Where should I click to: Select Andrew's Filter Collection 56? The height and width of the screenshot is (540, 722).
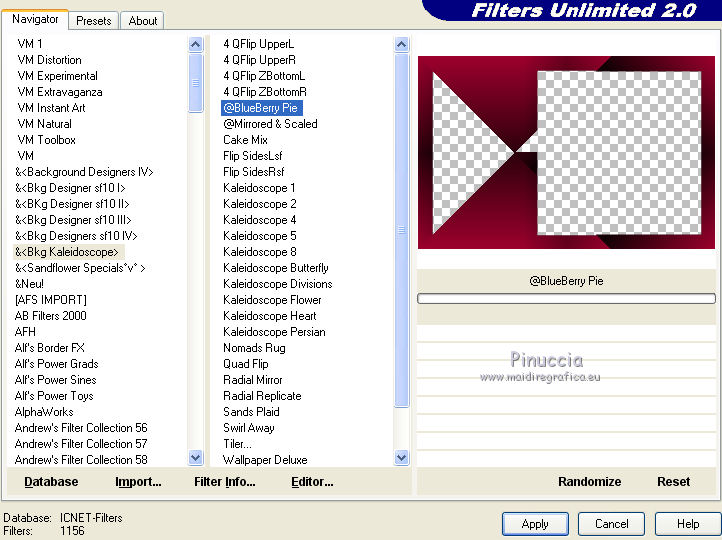[x=81, y=428]
